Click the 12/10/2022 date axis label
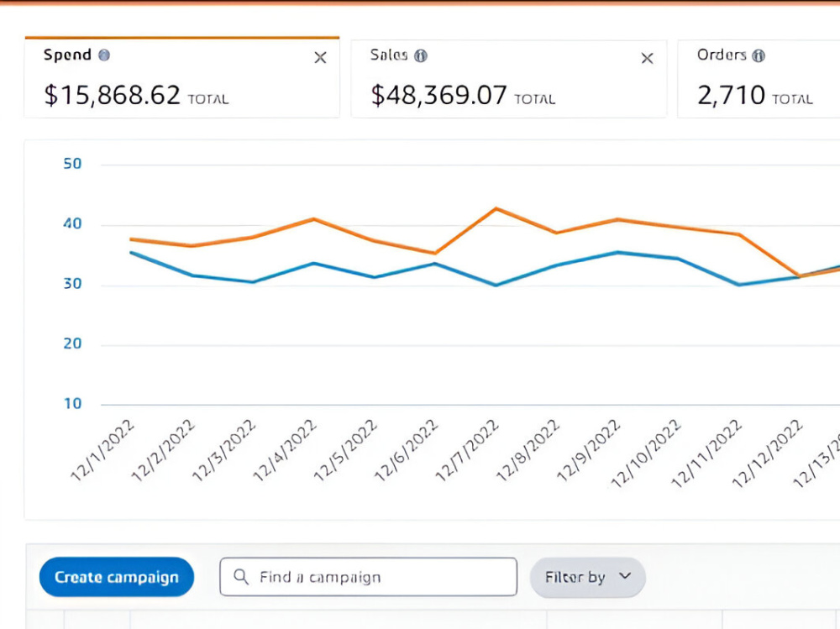Viewport: 840px width, 629px height. (645, 453)
